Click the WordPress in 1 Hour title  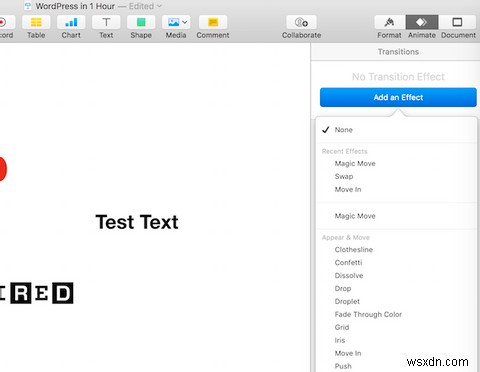pyautogui.click(x=75, y=6)
